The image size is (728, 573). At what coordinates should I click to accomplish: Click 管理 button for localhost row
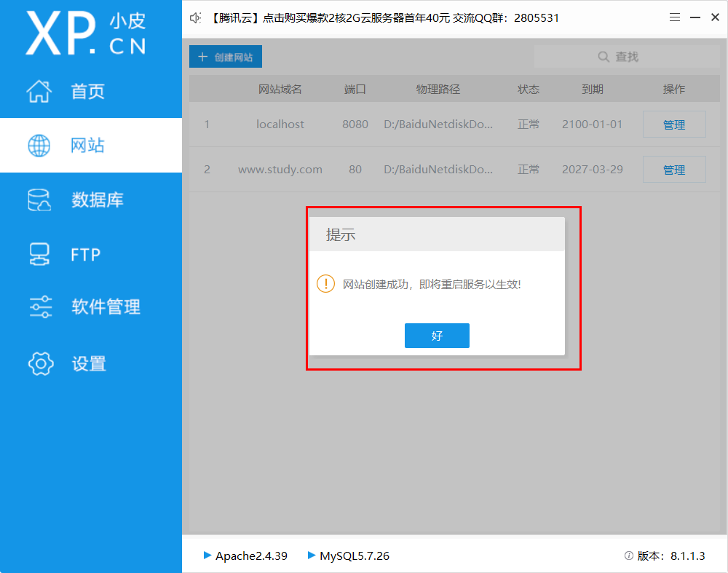[x=674, y=125]
